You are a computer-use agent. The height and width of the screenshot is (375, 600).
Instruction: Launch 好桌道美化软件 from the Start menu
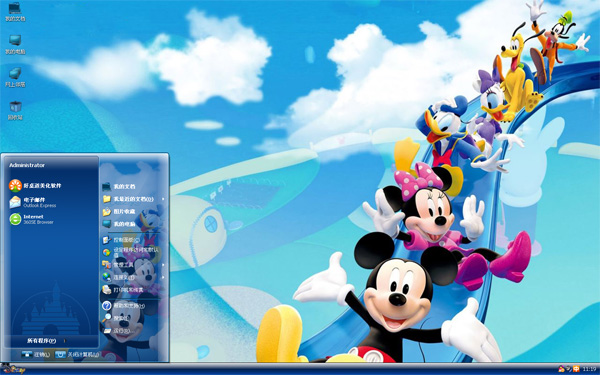[x=35, y=186]
